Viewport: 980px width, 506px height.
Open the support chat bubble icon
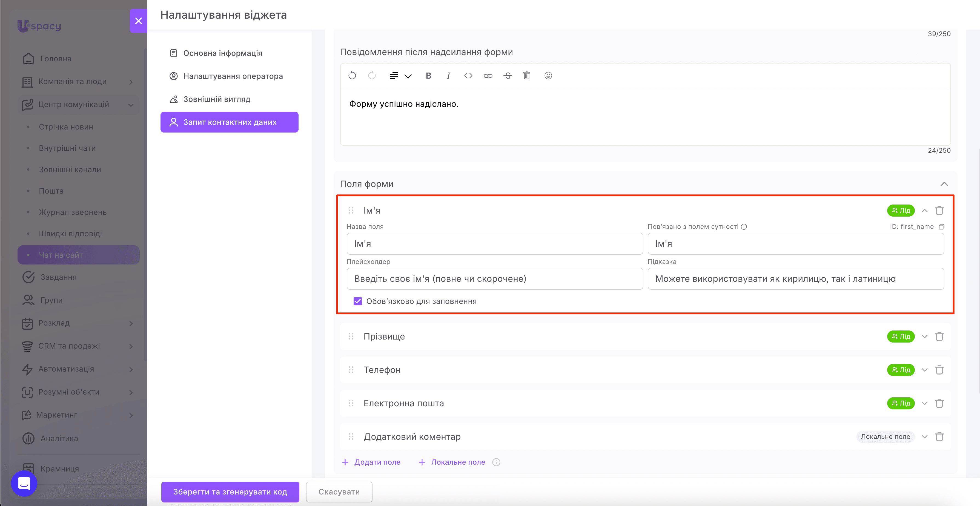tap(24, 483)
